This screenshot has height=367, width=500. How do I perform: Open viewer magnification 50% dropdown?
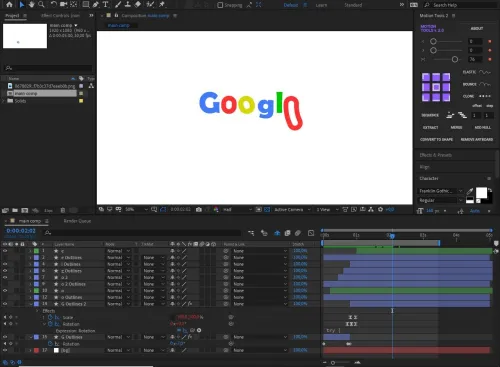click(x=136, y=209)
